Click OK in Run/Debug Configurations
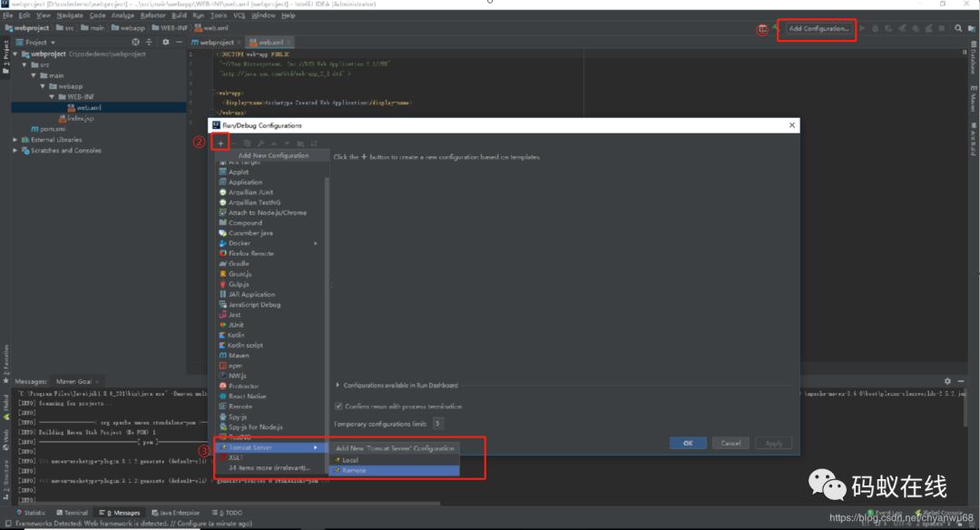This screenshot has height=530, width=980. (x=688, y=443)
